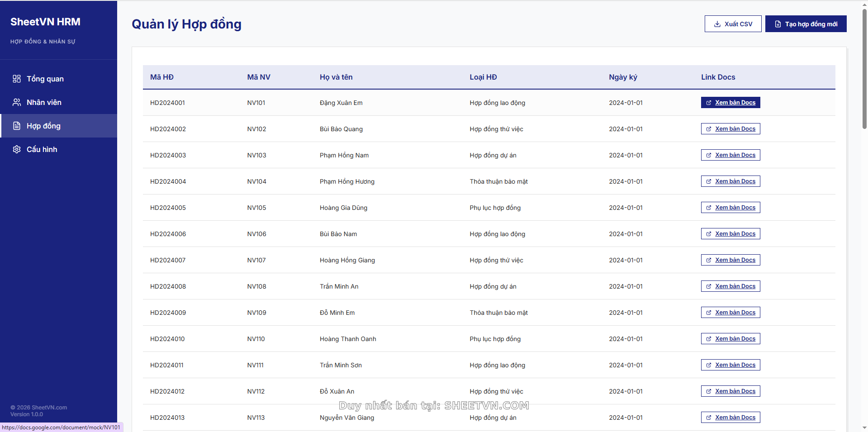868x432 pixels.
Task: Click the external link icon for HD2024001
Action: [708, 102]
